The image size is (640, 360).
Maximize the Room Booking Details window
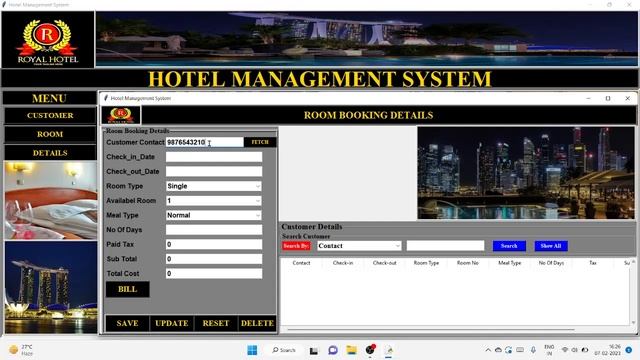(608, 98)
